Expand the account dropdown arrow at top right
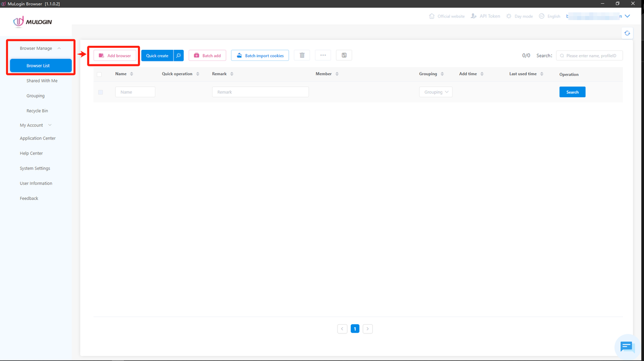Image resolution: width=644 pixels, height=361 pixels. (x=627, y=16)
